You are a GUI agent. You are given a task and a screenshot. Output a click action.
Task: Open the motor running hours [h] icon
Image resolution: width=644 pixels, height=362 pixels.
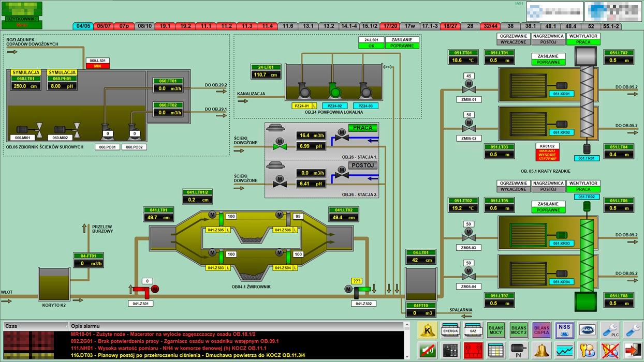tap(519, 350)
